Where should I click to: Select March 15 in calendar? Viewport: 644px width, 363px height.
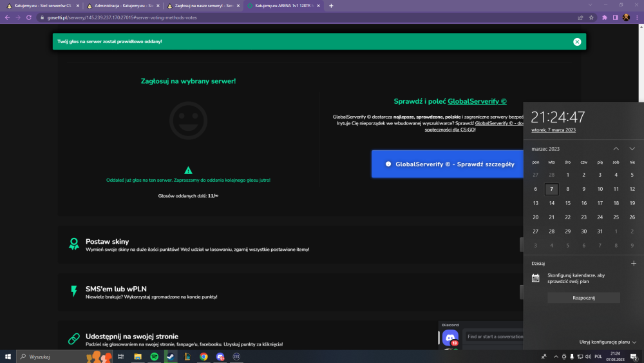coord(567,203)
